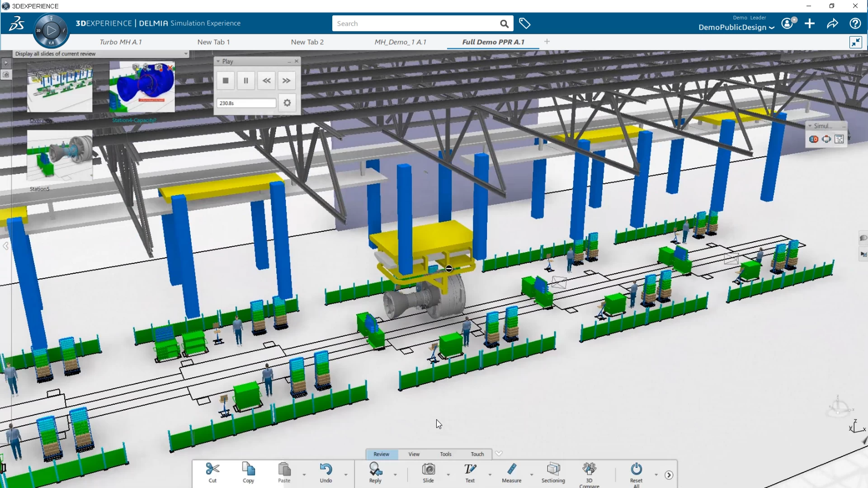Click the Reset All power icon

636,469
